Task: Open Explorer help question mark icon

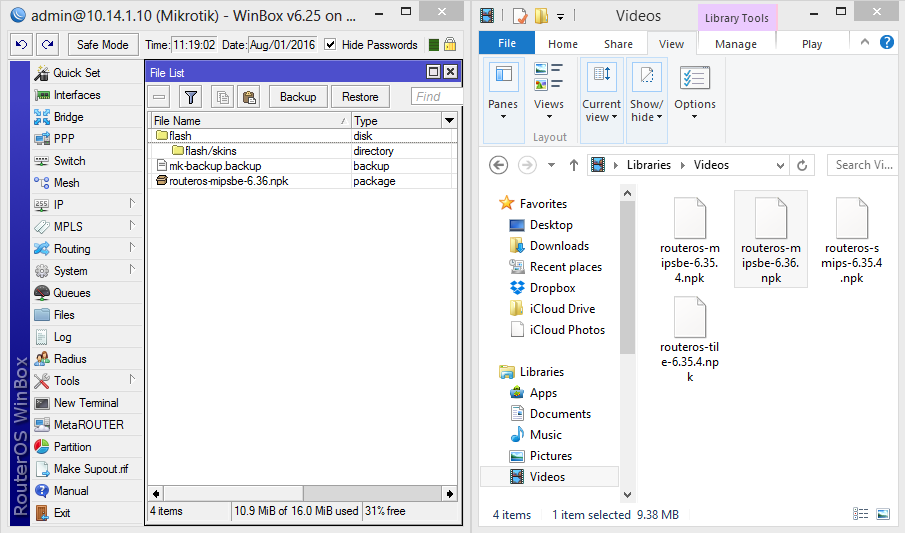Action: pos(887,42)
